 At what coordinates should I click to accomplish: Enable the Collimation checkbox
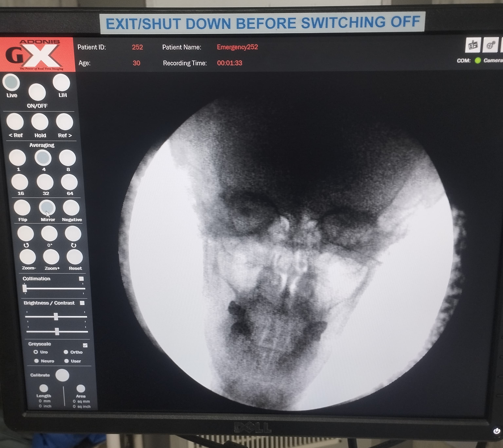[x=81, y=279]
